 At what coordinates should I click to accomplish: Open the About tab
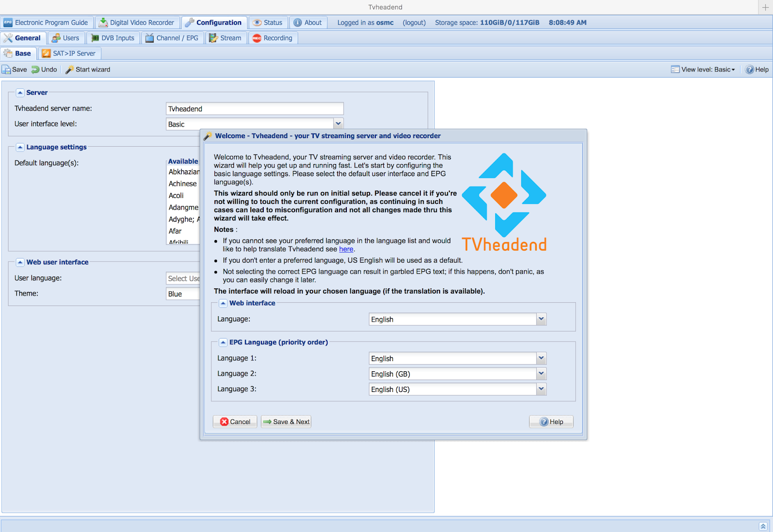point(308,23)
